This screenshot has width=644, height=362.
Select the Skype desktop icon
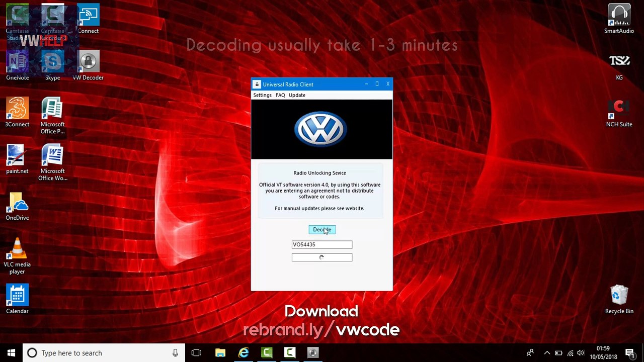click(x=53, y=65)
